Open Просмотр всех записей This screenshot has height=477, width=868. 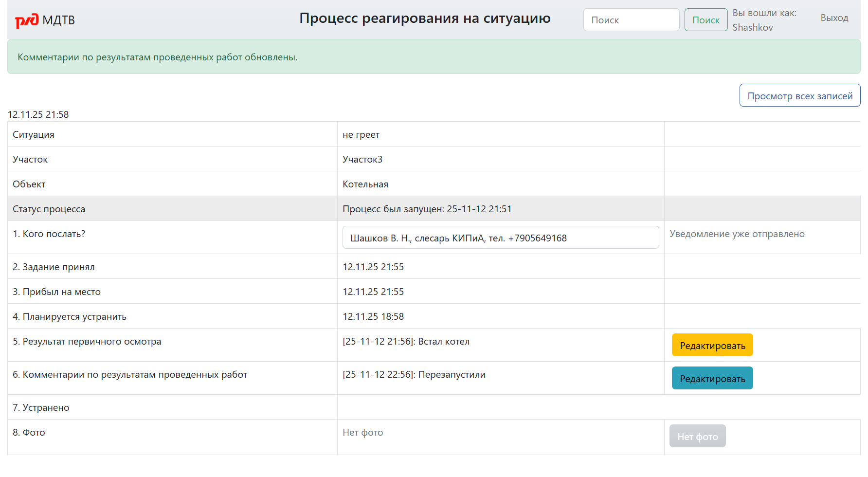(799, 95)
